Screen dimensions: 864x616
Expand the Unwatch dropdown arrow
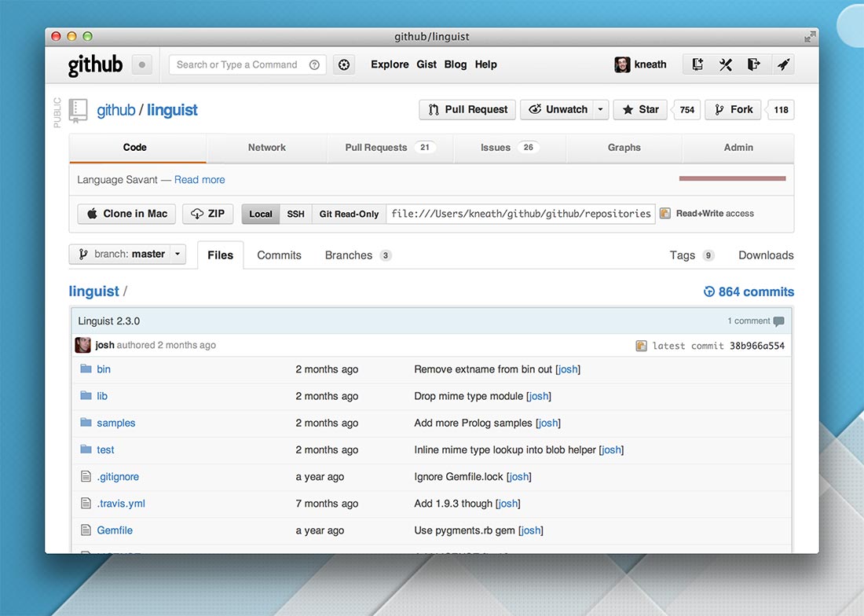click(601, 110)
